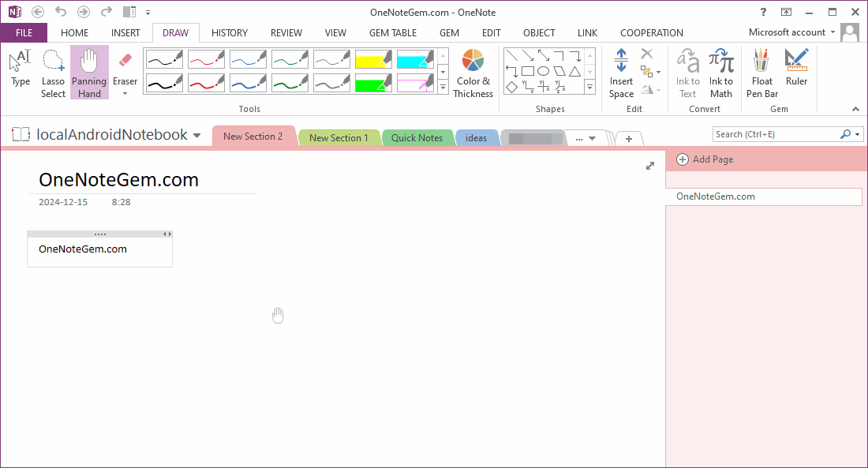Image resolution: width=868 pixels, height=468 pixels.
Task: Choose the thin gray pen
Action: (x=331, y=59)
